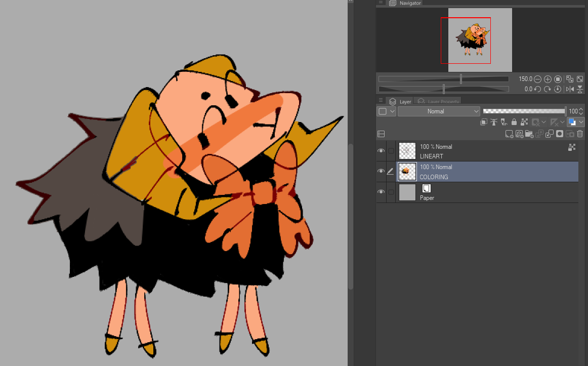This screenshot has height=366, width=588.
Task: Open the Normal blending mode dropdown
Action: coord(439,111)
